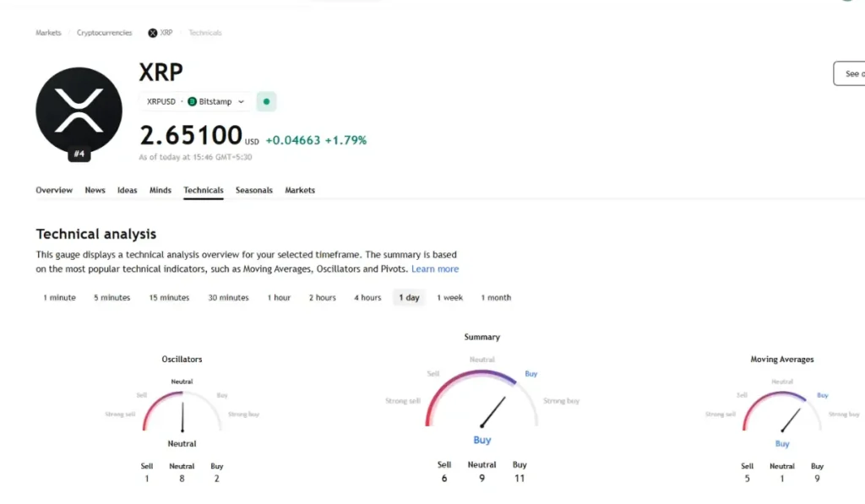Click the 2.65100 price value
This screenshot has width=865, height=504.
click(191, 136)
